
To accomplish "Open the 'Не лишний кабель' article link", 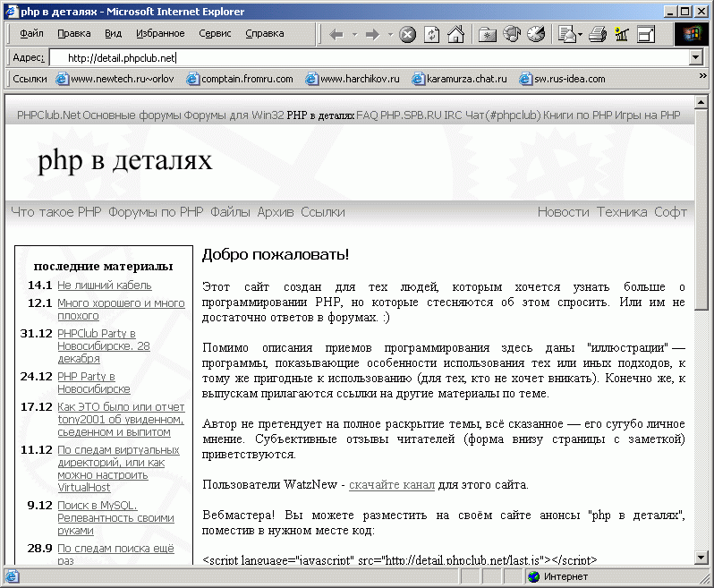I will pyautogui.click(x=105, y=285).
